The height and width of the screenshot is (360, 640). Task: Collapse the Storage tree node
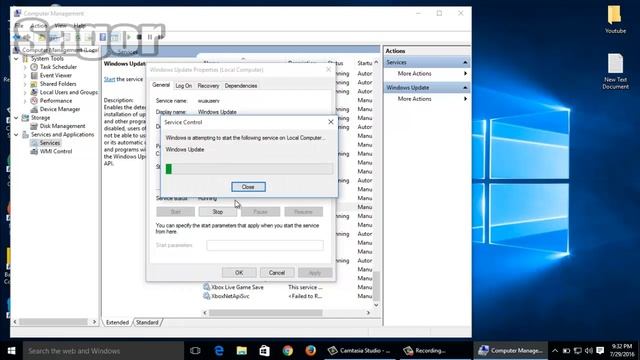pyautogui.click(x=16, y=118)
